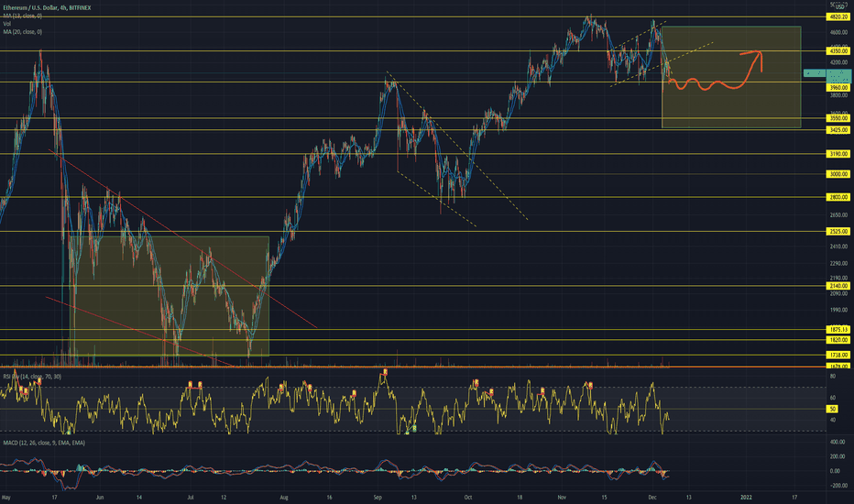Image resolution: width=854 pixels, height=504 pixels.
Task: Click the 4820.20 price label
Action: point(838,16)
